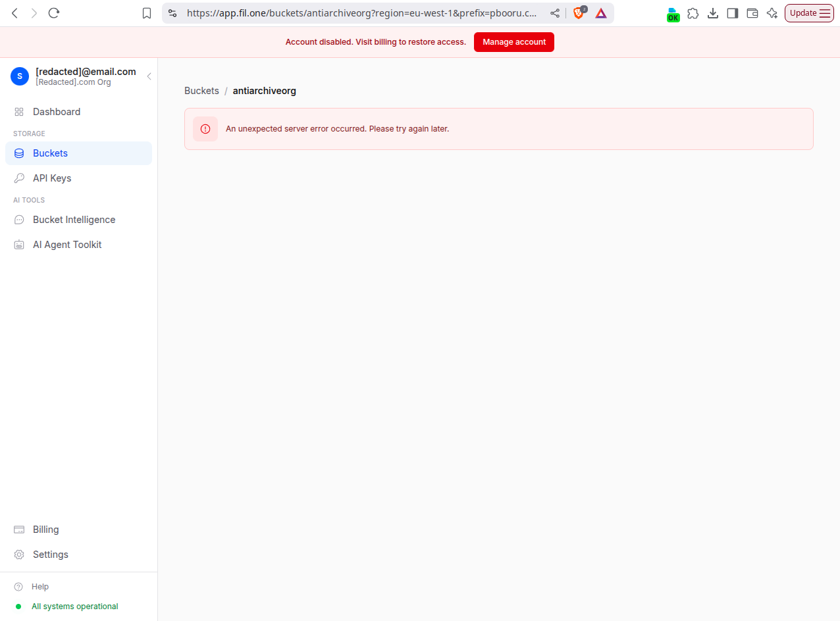
Task: Click the STORAGE section label
Action: coord(29,134)
